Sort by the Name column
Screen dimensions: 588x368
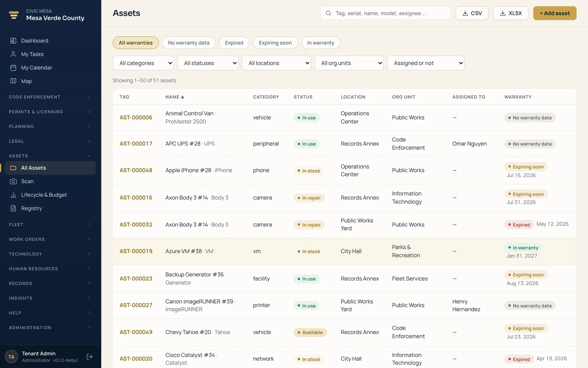tap(175, 97)
